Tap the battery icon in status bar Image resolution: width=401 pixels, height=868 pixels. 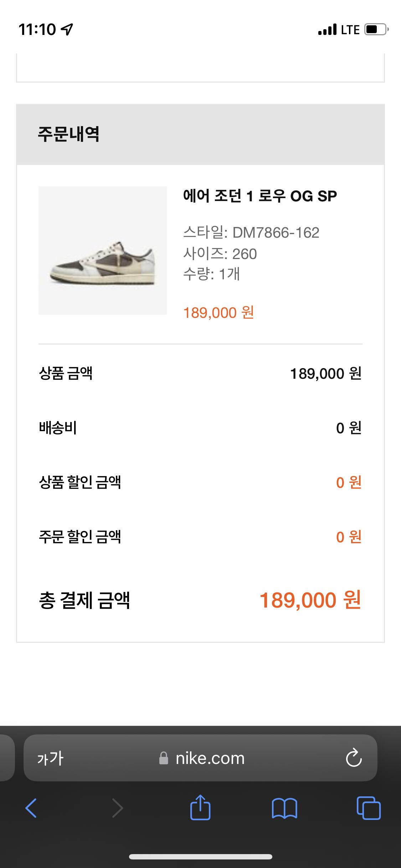click(x=376, y=29)
